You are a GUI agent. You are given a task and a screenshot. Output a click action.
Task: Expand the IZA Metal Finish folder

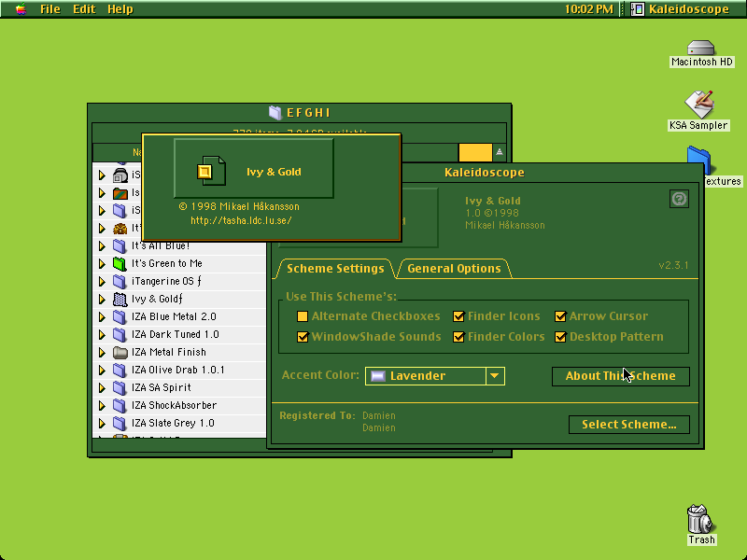pos(102,353)
